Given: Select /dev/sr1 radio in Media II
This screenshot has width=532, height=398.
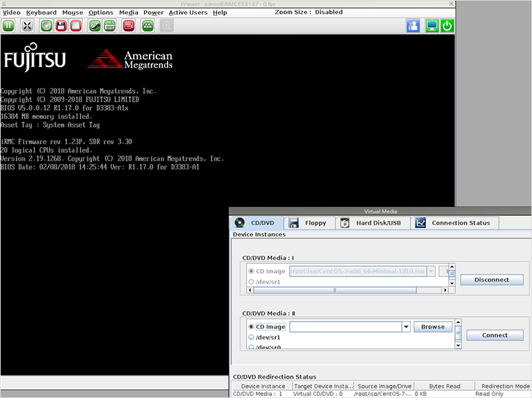Looking at the screenshot, I should tap(251, 338).
